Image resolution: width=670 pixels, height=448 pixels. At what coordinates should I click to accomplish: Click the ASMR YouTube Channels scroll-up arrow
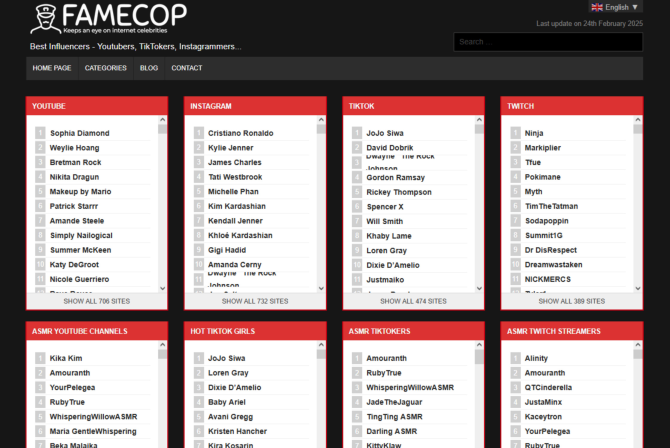pyautogui.click(x=162, y=345)
